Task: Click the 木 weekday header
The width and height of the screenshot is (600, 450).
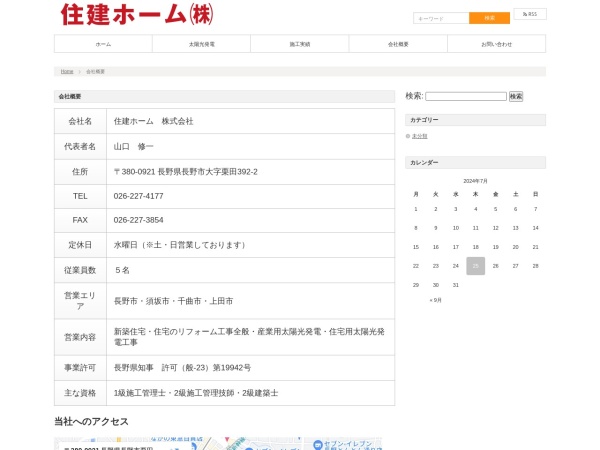Action: tap(476, 194)
